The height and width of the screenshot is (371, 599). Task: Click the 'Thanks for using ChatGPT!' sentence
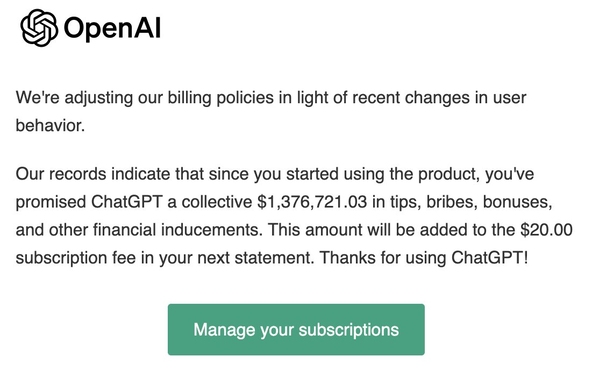424,258
